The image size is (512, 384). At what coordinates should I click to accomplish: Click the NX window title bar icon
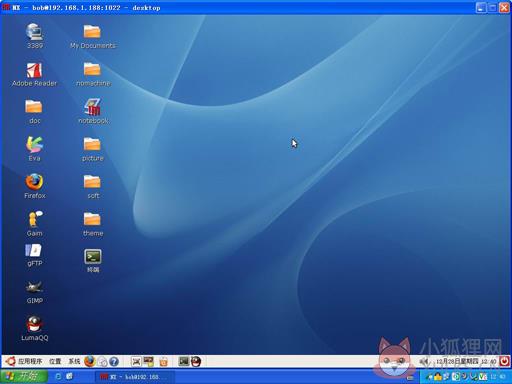6,7
